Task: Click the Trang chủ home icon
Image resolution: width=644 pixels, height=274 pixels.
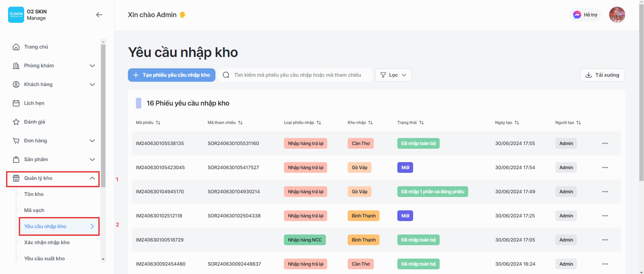Action: (16, 47)
